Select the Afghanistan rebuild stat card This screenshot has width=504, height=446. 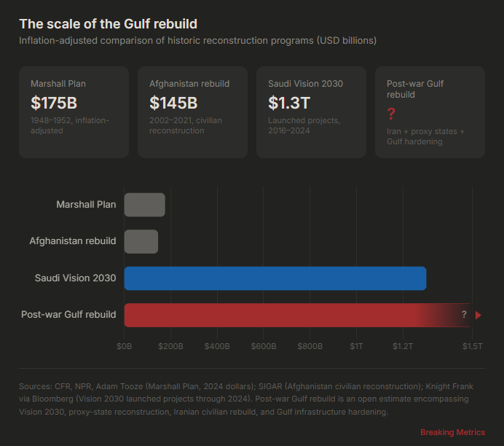(x=192, y=112)
